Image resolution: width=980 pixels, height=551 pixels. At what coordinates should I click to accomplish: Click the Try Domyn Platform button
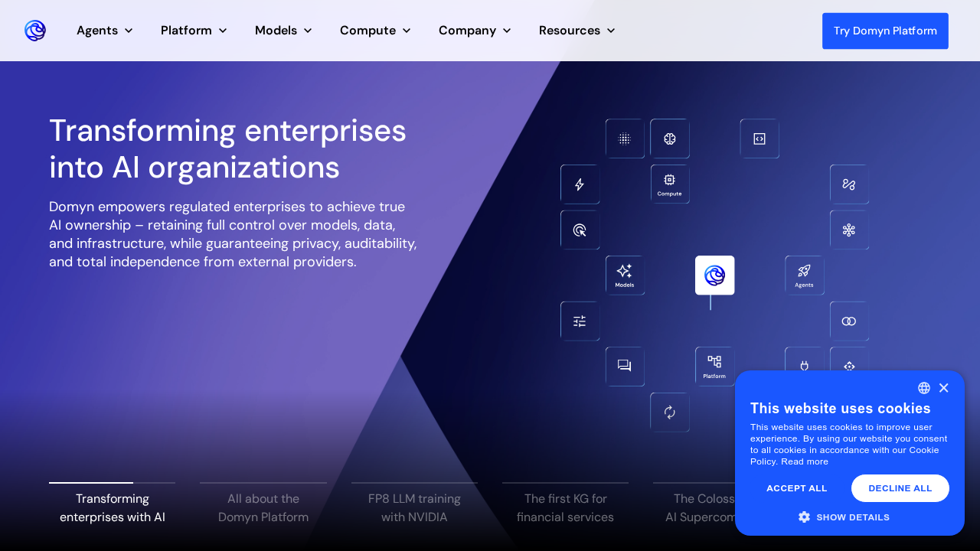point(885,31)
